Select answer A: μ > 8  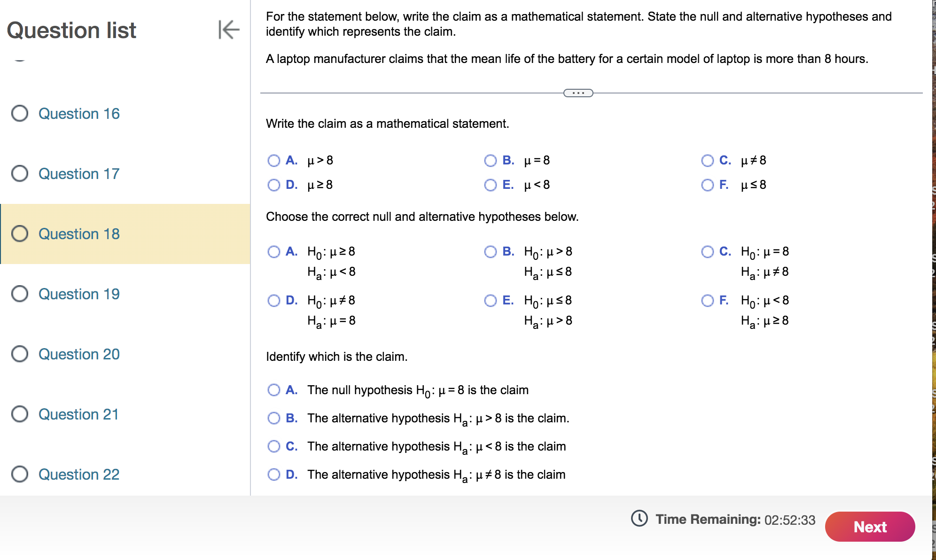point(274,160)
